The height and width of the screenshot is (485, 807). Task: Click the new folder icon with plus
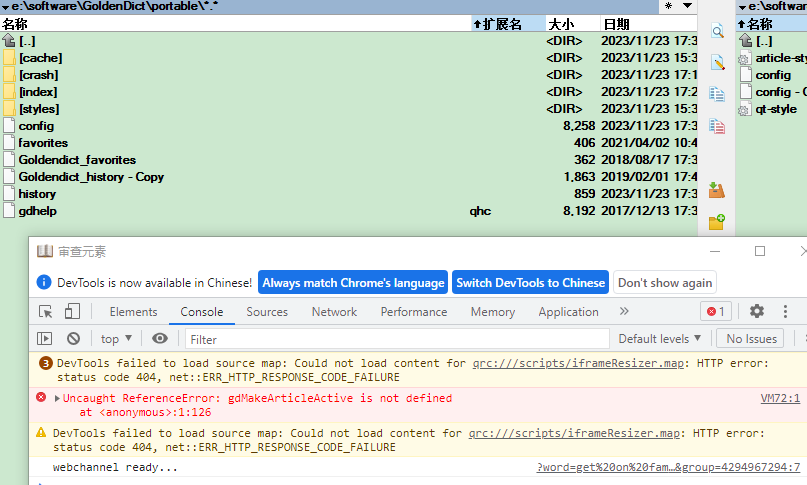click(716, 222)
